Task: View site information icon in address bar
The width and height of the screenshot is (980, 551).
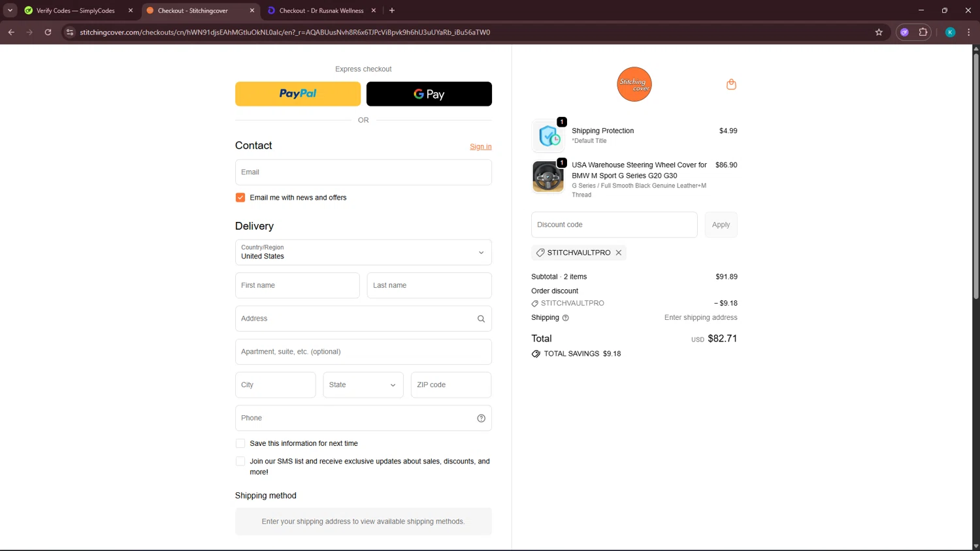Action: (70, 32)
